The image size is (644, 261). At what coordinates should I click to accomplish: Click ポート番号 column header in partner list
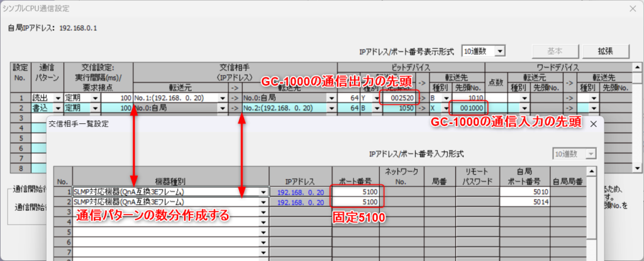tap(356, 177)
